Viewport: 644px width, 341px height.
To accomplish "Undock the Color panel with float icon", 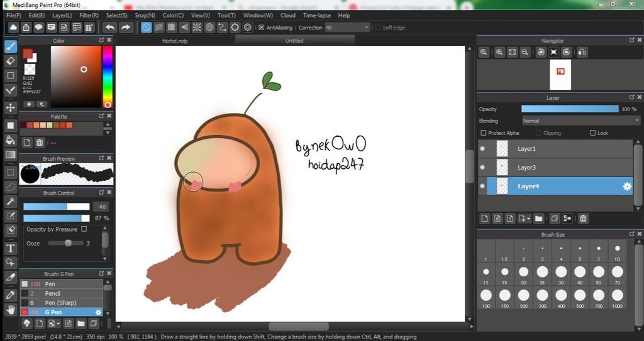I will [101, 40].
